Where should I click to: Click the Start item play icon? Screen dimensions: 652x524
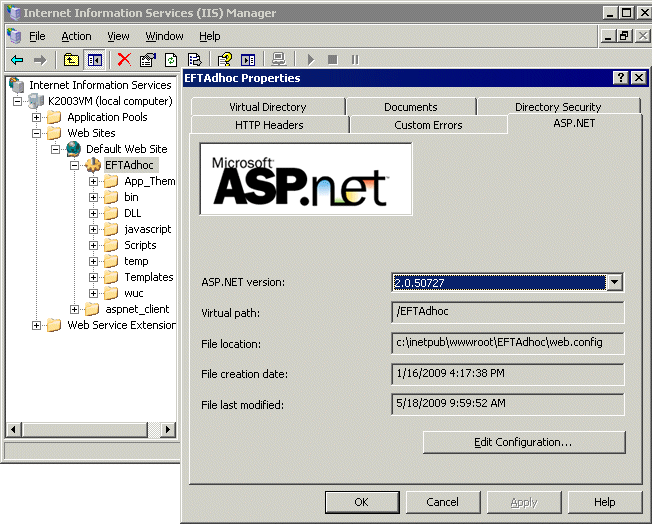(311, 60)
